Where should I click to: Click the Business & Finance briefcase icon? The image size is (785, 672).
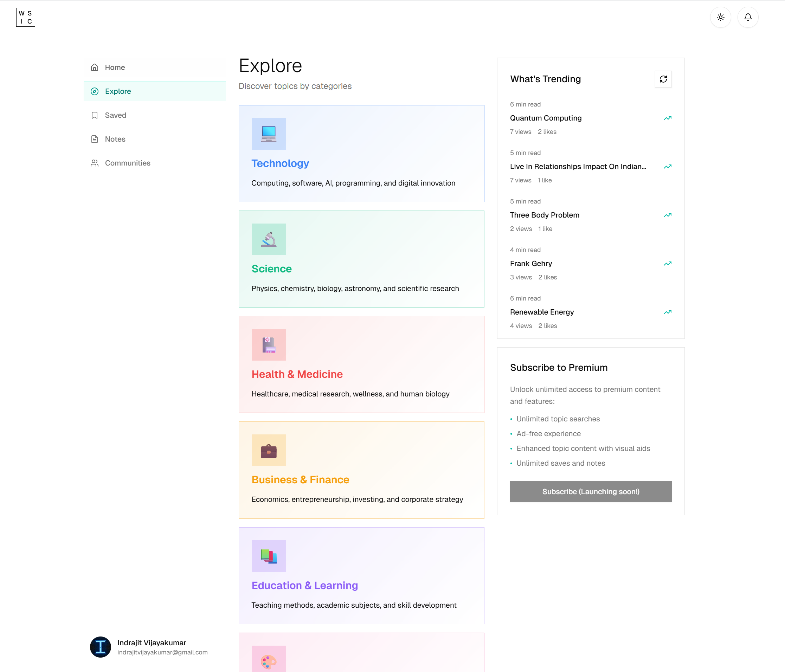click(268, 450)
